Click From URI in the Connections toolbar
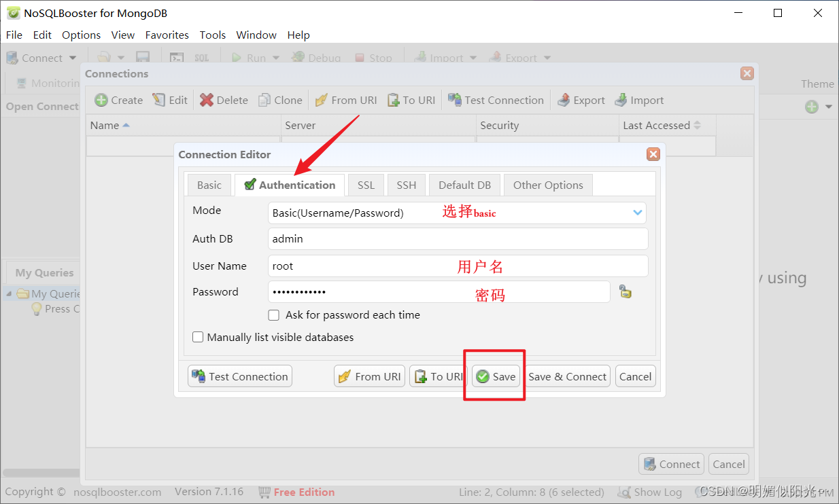 click(345, 100)
